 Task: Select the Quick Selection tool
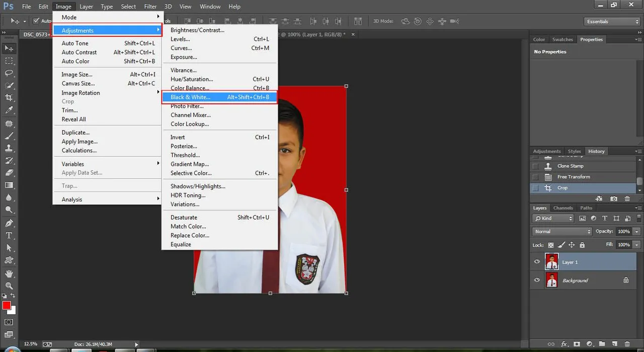(9, 85)
